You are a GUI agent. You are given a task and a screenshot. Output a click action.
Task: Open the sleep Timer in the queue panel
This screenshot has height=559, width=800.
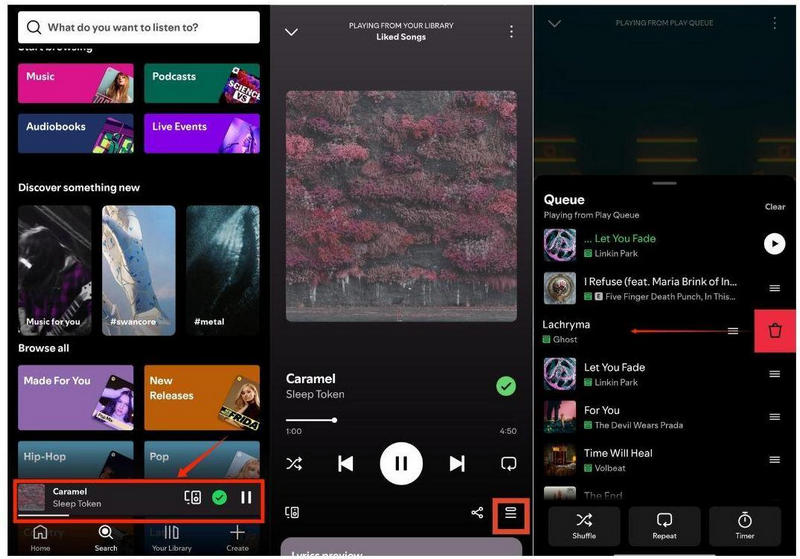point(745,526)
